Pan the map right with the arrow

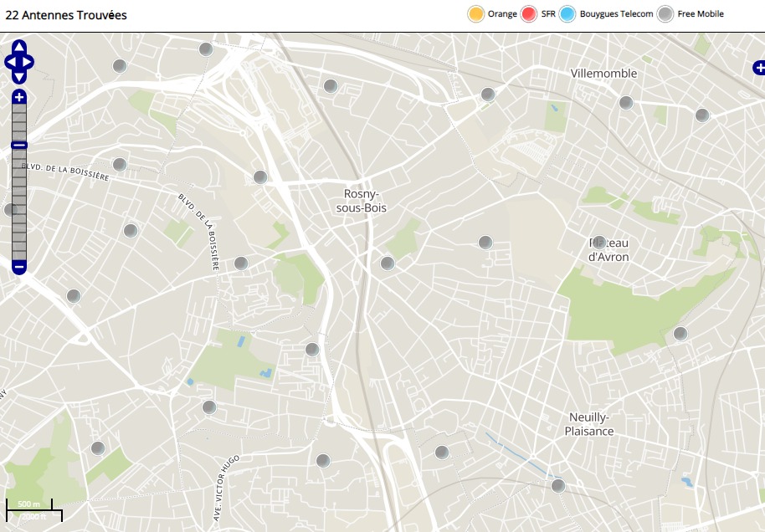coord(28,62)
